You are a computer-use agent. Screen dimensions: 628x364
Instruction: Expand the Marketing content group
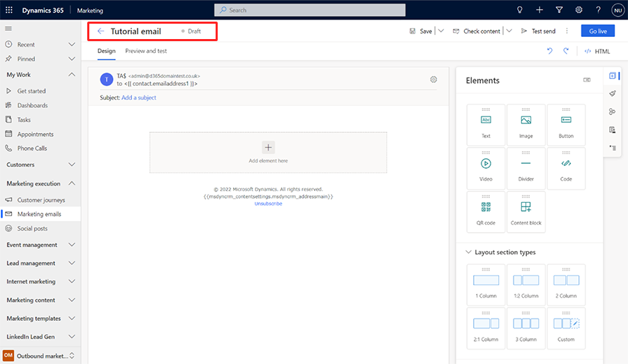[72, 300]
